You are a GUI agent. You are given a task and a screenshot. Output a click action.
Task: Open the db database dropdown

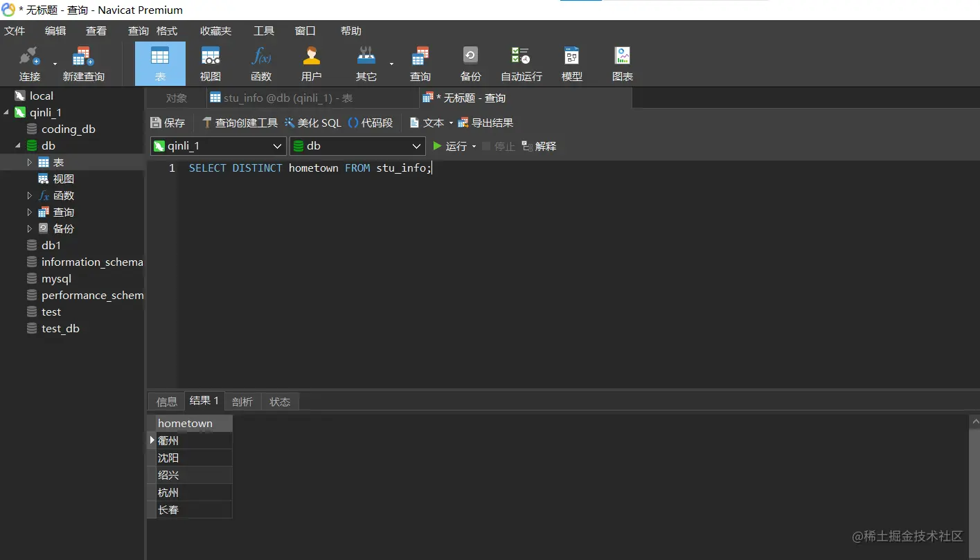coord(357,146)
